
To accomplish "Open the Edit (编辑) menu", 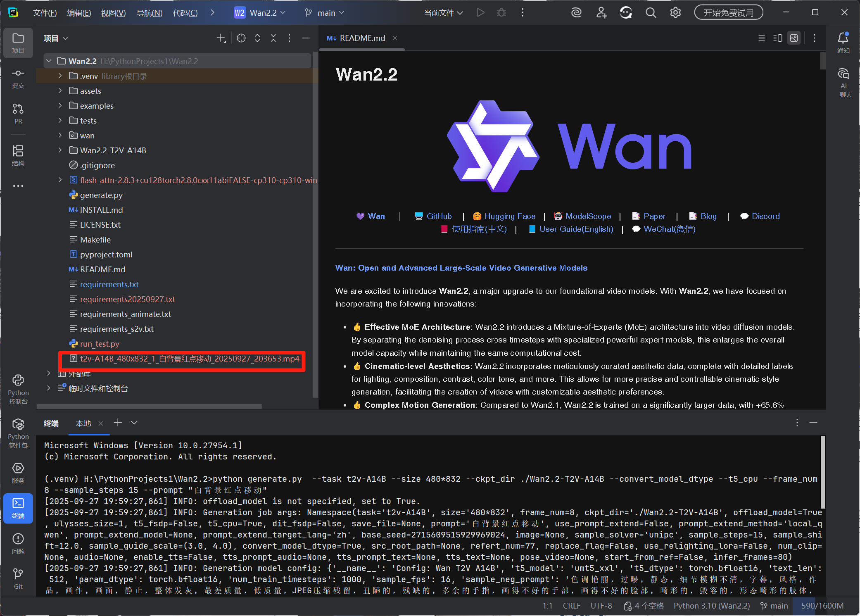I will (x=79, y=13).
